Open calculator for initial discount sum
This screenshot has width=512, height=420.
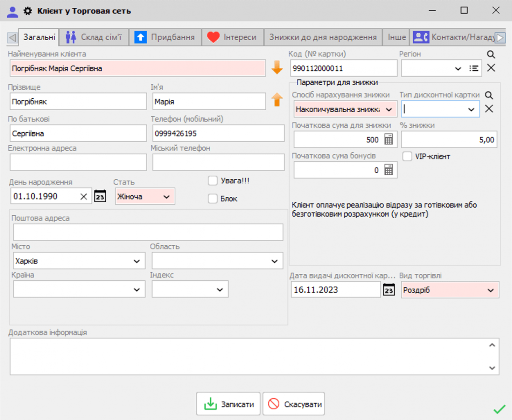[388, 139]
